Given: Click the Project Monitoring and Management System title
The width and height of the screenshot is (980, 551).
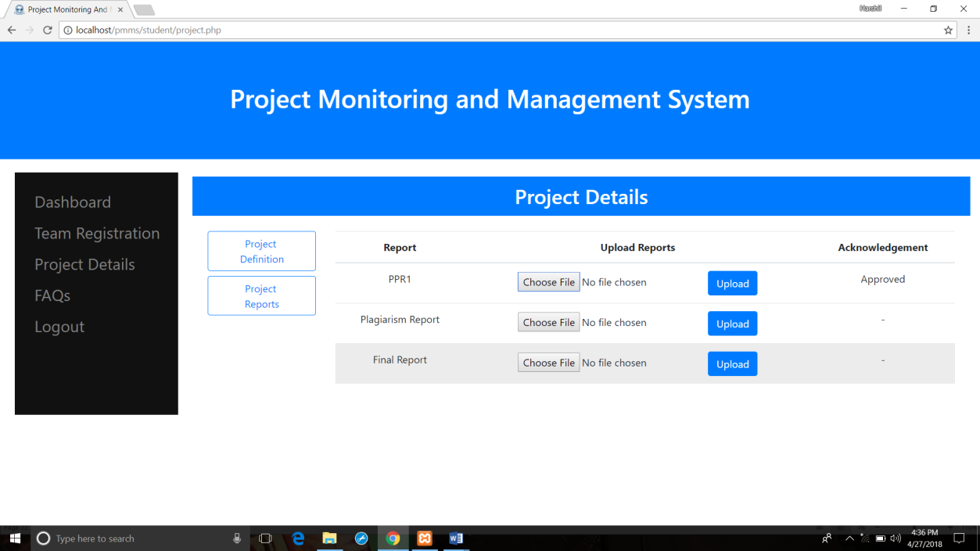Looking at the screenshot, I should pyautogui.click(x=490, y=99).
